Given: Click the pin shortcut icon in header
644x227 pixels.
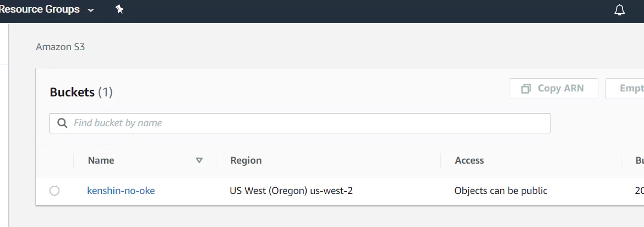Looking at the screenshot, I should (x=119, y=9).
